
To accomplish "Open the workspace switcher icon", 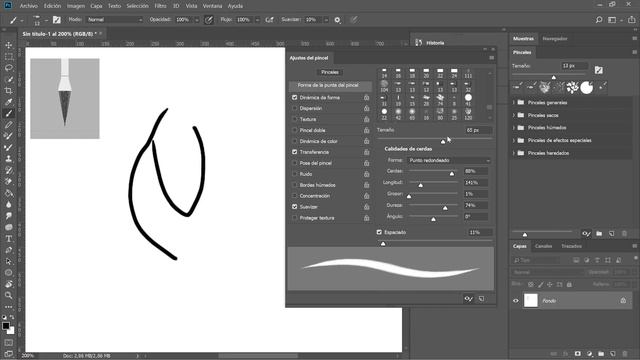I will click(x=612, y=20).
